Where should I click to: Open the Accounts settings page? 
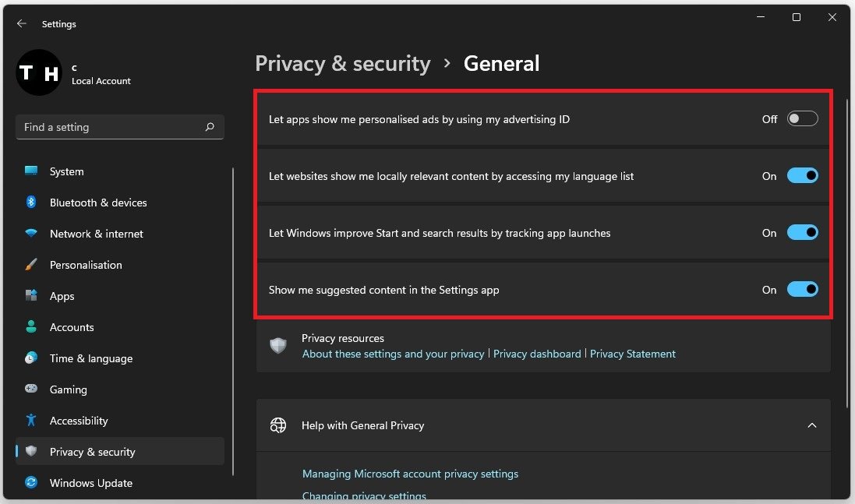click(72, 327)
